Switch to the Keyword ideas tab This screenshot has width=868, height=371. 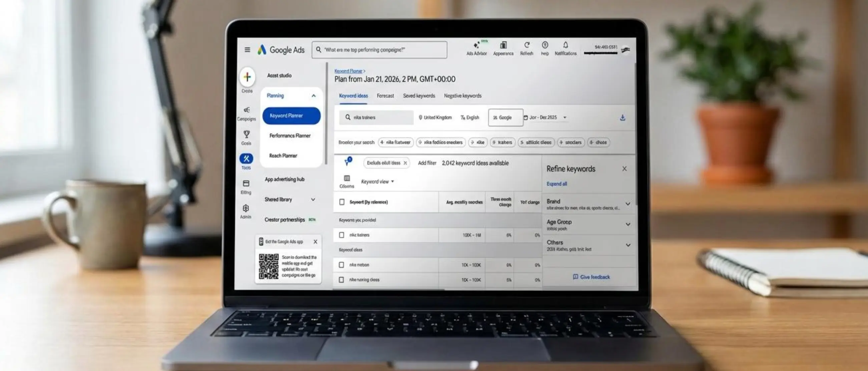pyautogui.click(x=353, y=96)
